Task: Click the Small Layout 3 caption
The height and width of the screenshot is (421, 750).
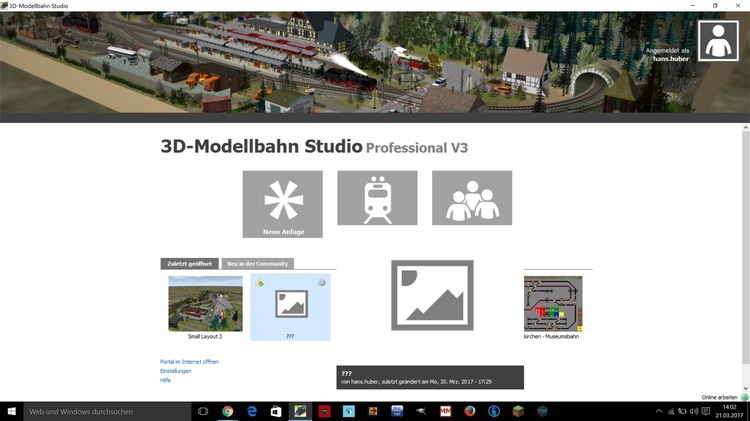Action: [x=205, y=336]
